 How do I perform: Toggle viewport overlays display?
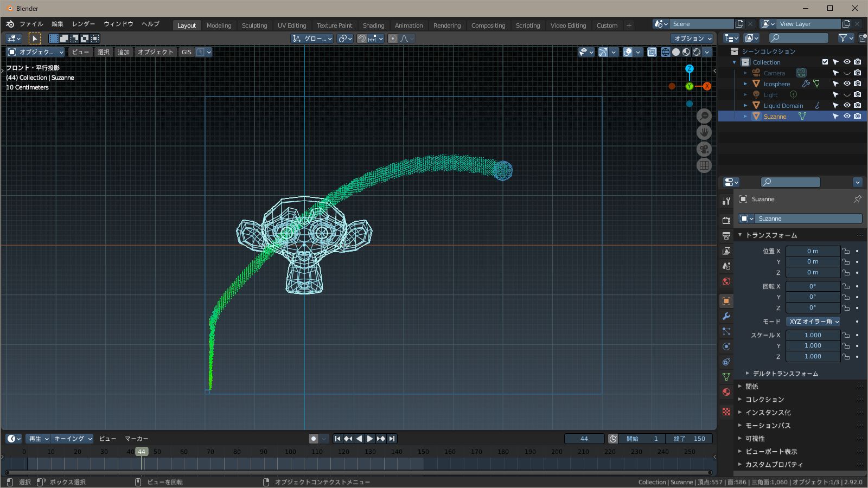pyautogui.click(x=628, y=52)
